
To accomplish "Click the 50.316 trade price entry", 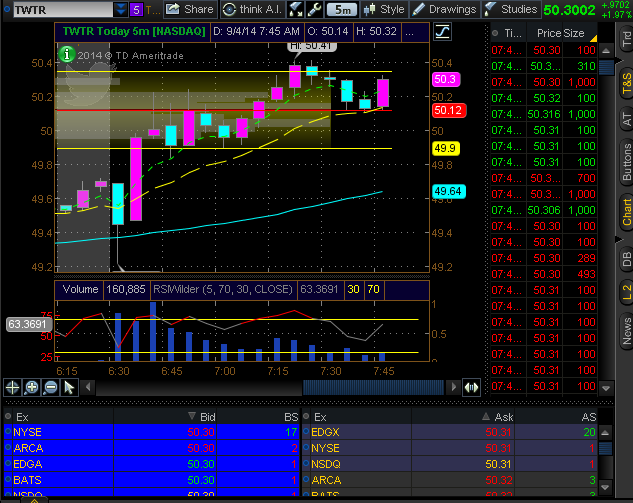I will click(544, 114).
